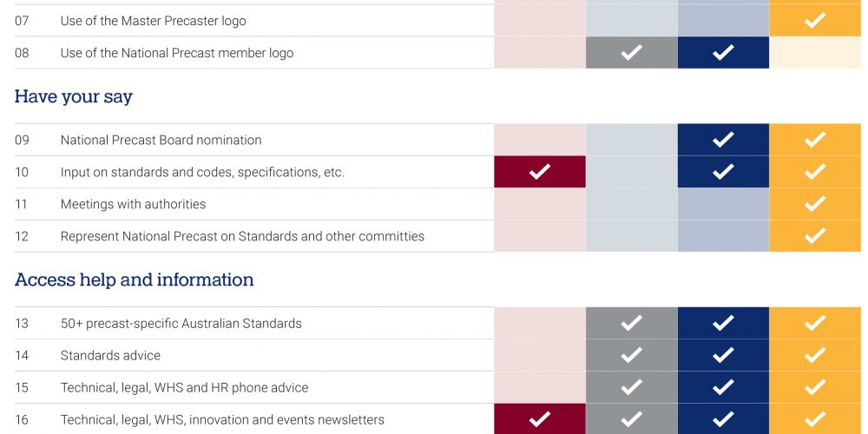Click row number 13 label
The width and height of the screenshot is (868, 434).
tap(22, 323)
